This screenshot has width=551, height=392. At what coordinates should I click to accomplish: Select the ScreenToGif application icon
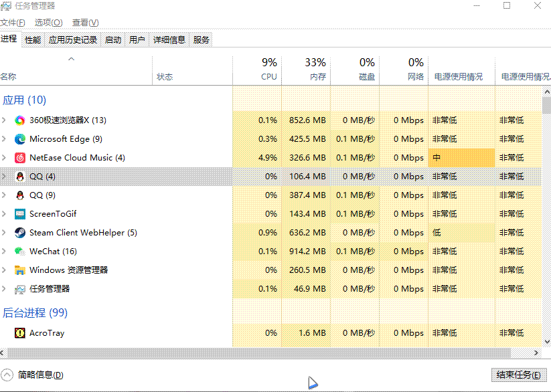click(20, 213)
